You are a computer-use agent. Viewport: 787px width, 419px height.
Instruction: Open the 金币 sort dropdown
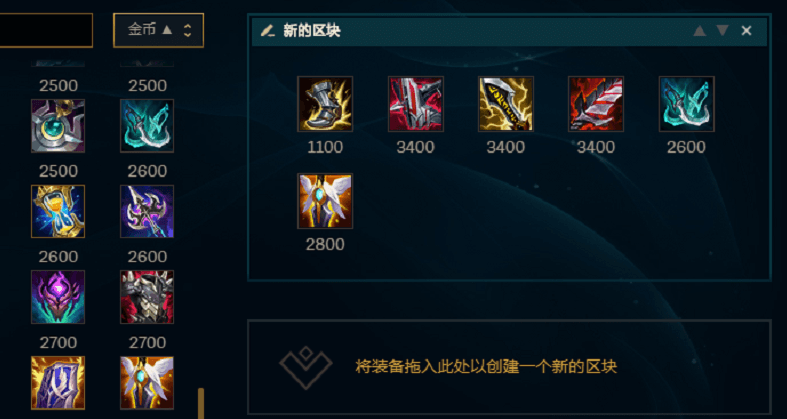click(x=159, y=30)
